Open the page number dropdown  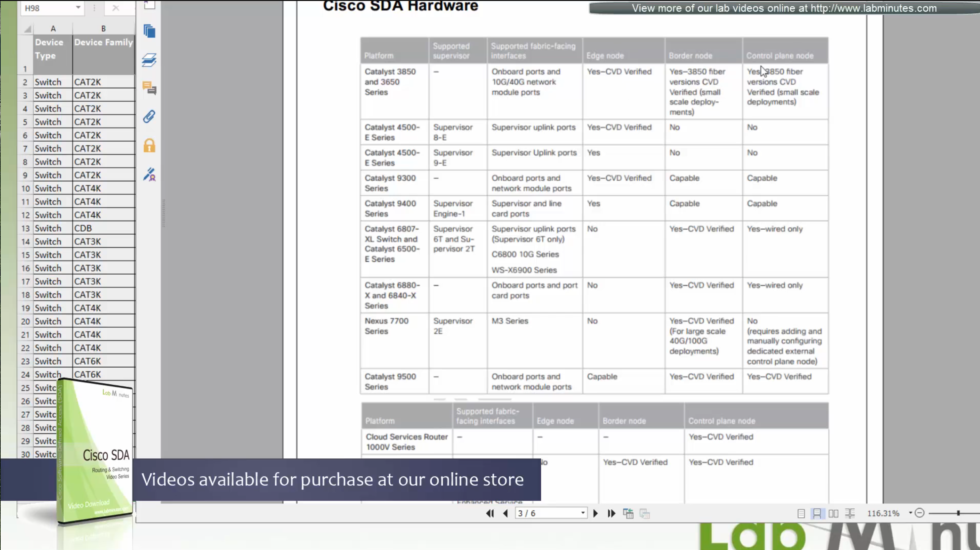[582, 513]
